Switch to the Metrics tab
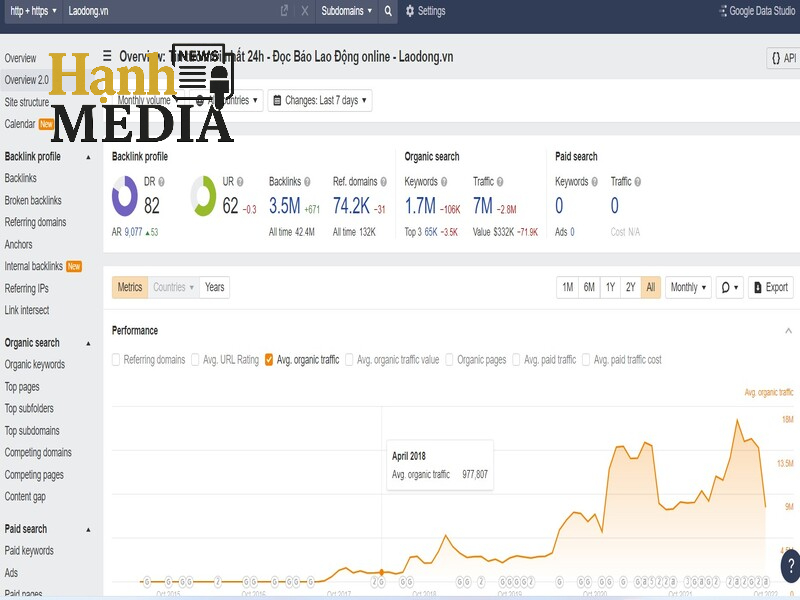The height and width of the screenshot is (600, 800). coord(130,287)
